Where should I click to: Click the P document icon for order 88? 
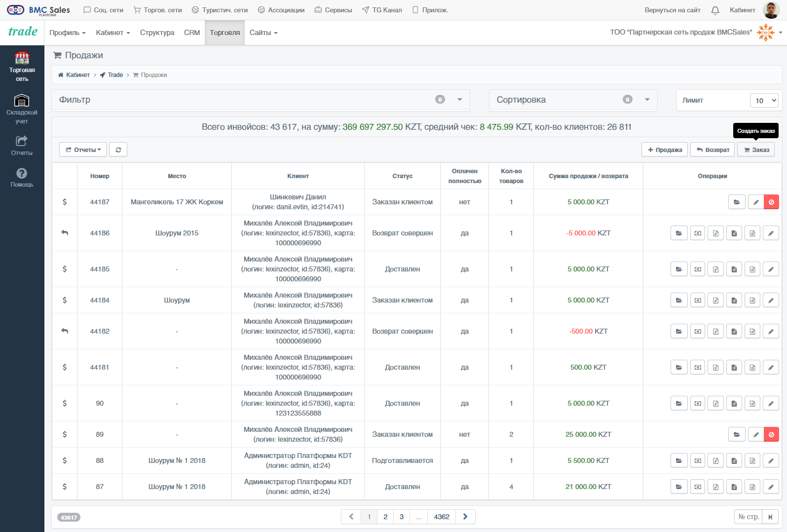[x=716, y=460]
